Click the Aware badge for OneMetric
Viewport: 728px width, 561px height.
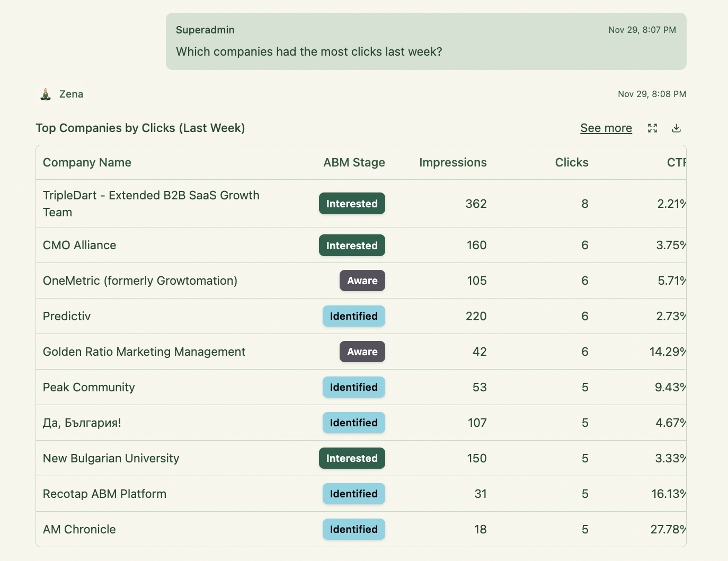(x=362, y=280)
